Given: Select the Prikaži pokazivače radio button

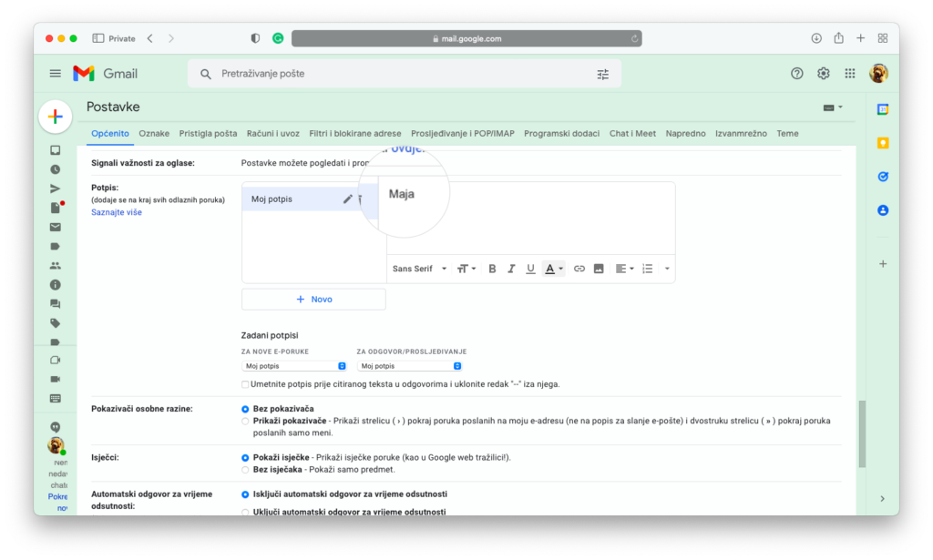Looking at the screenshot, I should tap(245, 422).
